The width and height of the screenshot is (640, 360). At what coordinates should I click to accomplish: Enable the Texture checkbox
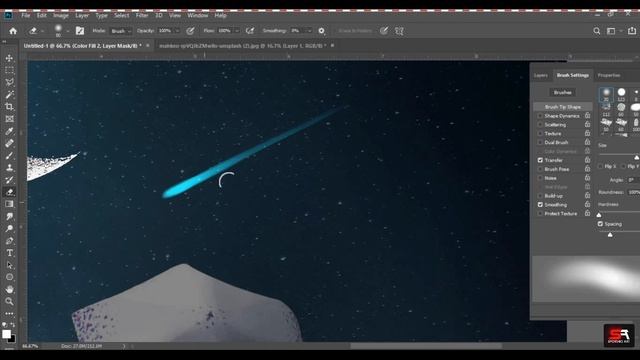coord(540,133)
